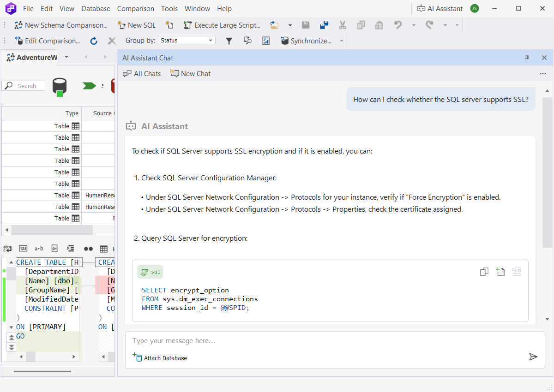Click the send message arrow icon
Image resolution: width=554 pixels, height=392 pixels.
point(533,356)
